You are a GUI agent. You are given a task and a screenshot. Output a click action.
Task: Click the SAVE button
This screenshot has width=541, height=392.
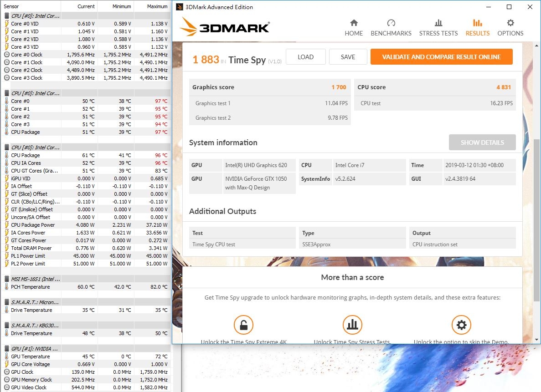tap(348, 57)
